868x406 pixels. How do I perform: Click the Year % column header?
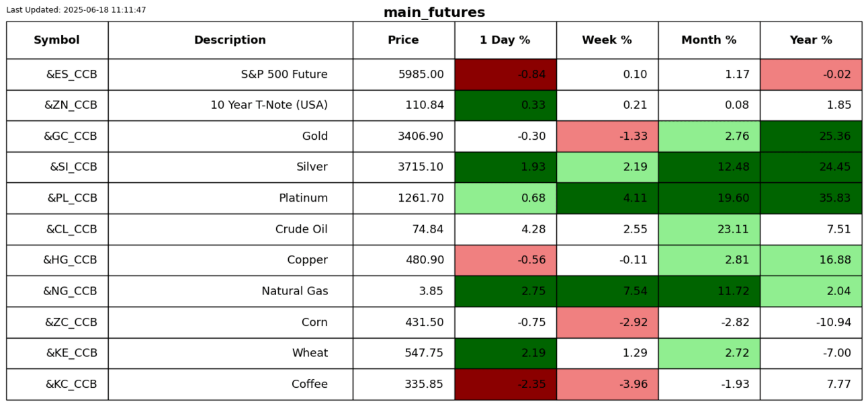pos(811,40)
